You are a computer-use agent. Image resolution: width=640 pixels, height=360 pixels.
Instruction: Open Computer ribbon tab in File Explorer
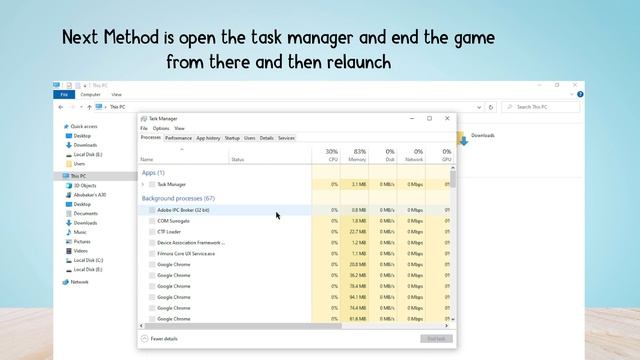pyautogui.click(x=90, y=95)
